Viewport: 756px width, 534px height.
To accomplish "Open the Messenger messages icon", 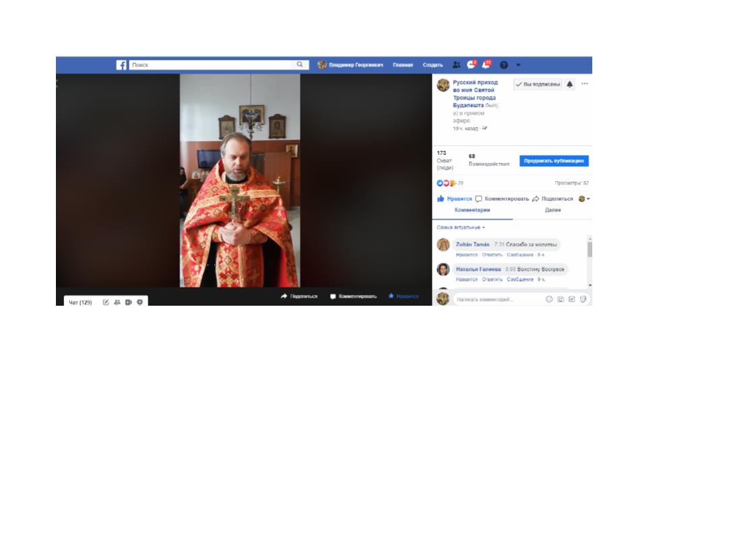I will (471, 65).
